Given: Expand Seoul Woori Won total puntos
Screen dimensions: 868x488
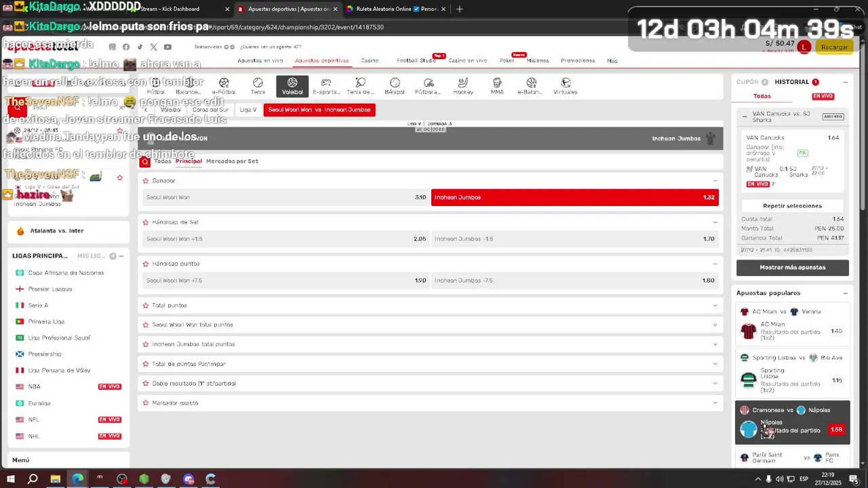Looking at the screenshot, I should 715,325.
